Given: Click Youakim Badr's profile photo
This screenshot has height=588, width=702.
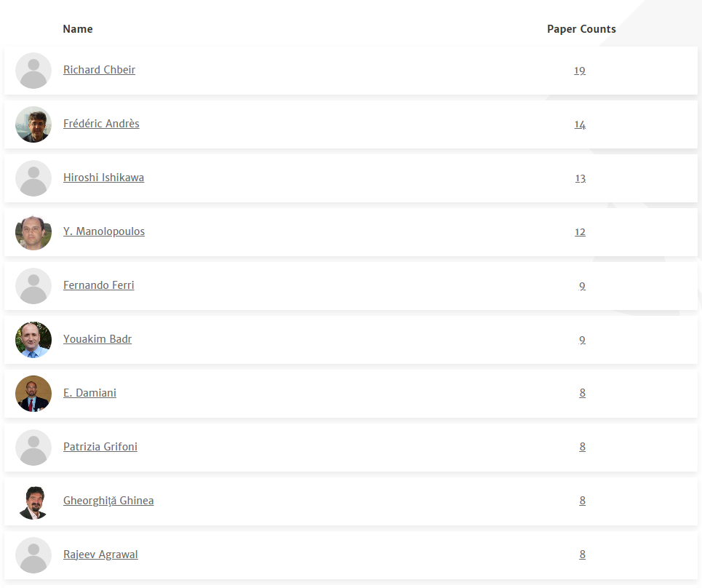Looking at the screenshot, I should [33, 340].
